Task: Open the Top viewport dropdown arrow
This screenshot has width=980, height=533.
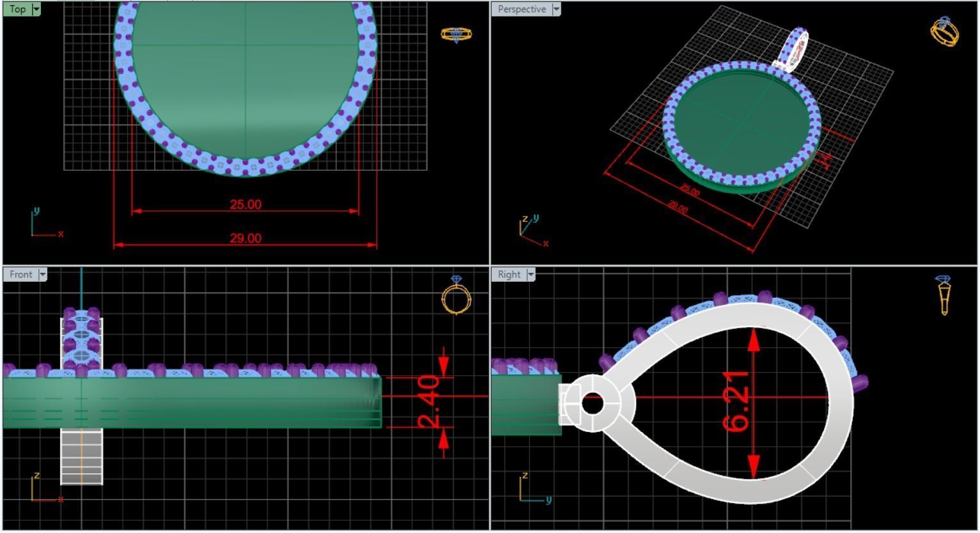Action: pyautogui.click(x=36, y=9)
